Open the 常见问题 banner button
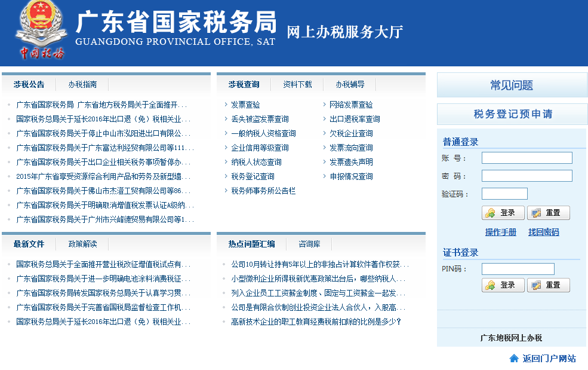The width and height of the screenshot is (588, 370). pyautogui.click(x=512, y=85)
